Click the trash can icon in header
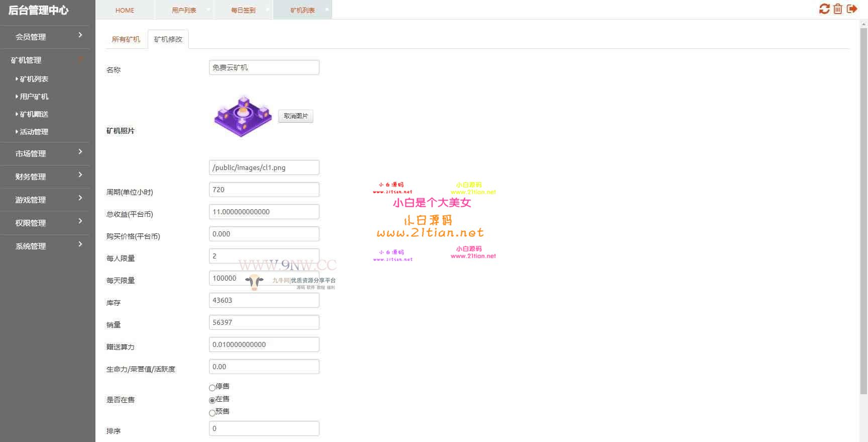 838,9
